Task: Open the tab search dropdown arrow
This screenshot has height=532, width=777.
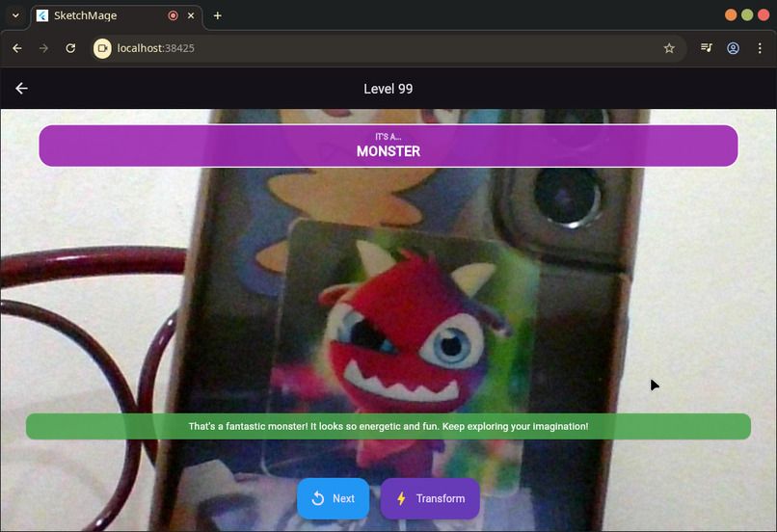Action: [x=15, y=15]
